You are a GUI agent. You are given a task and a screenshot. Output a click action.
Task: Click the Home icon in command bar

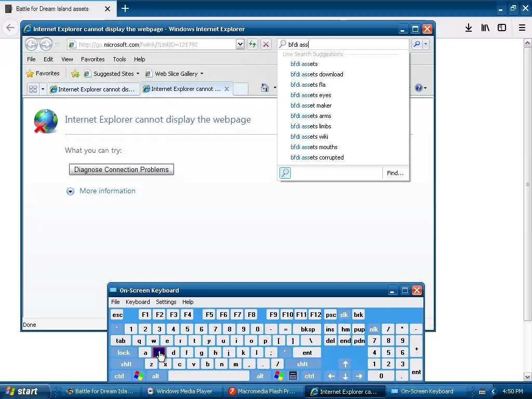[264, 88]
